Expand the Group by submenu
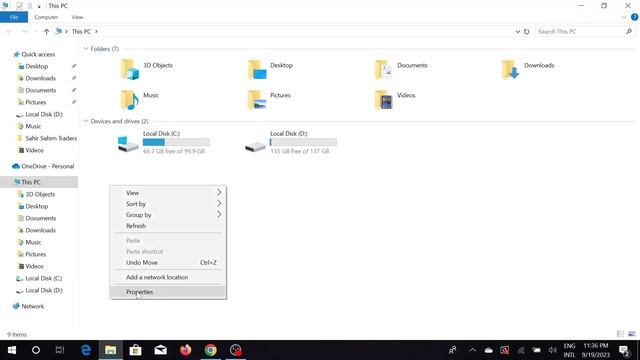Viewport: 640px width, 360px height. pos(219,214)
